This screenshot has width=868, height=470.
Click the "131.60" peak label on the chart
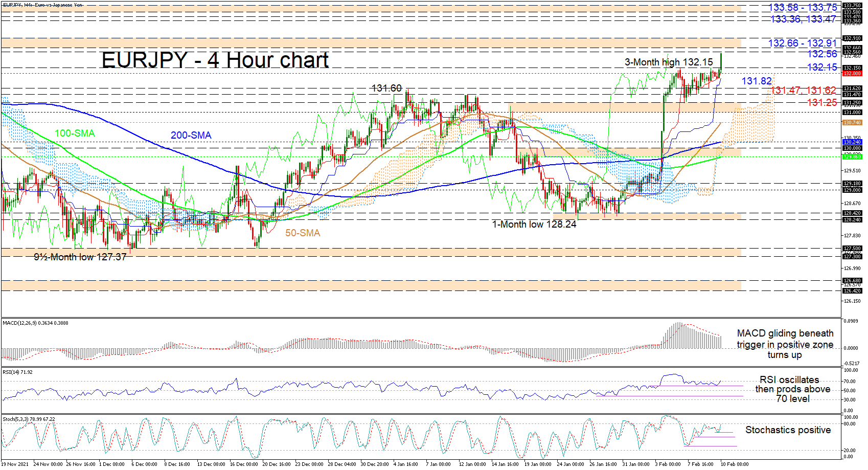click(x=386, y=88)
